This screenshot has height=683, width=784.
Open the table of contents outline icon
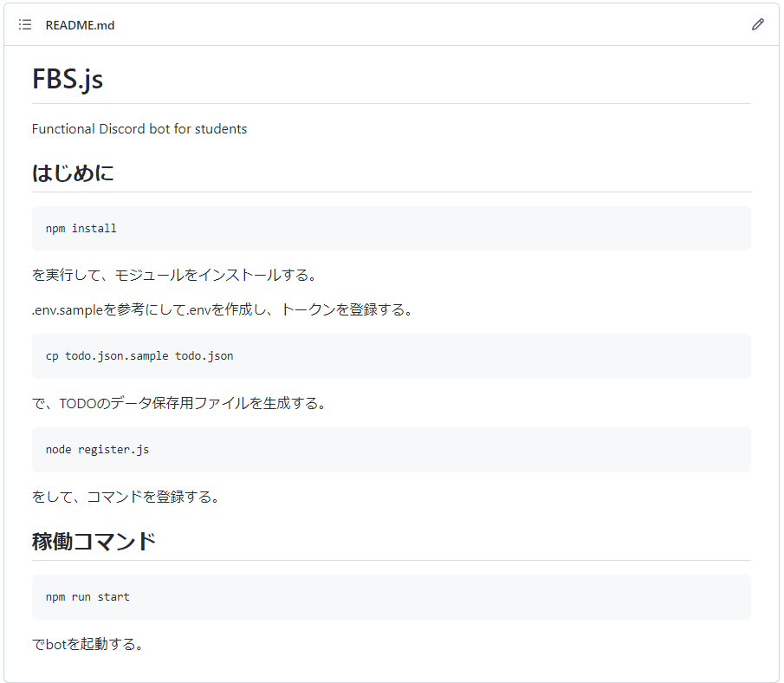(x=23, y=24)
